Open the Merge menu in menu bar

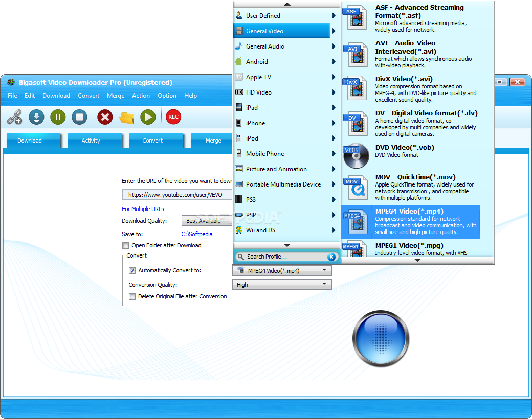click(116, 96)
